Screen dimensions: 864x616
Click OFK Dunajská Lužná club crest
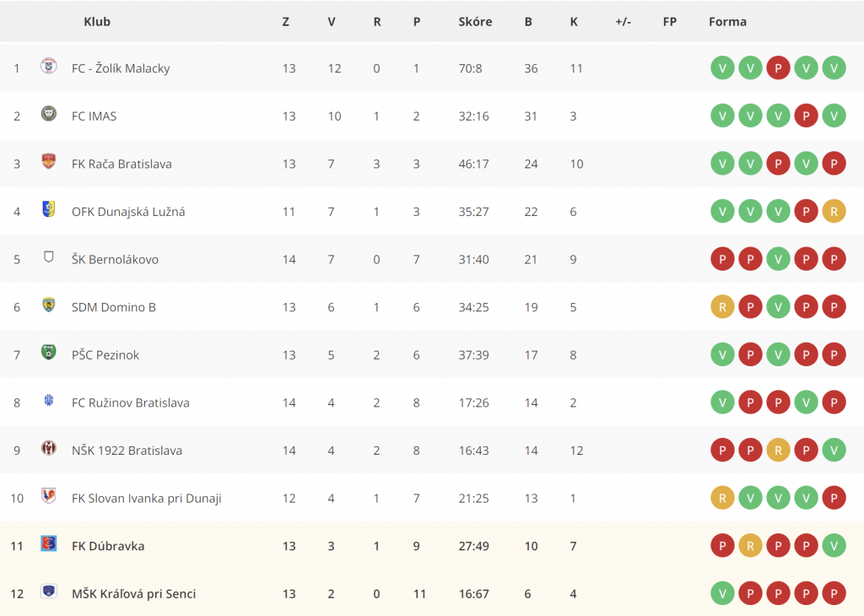[x=48, y=209]
